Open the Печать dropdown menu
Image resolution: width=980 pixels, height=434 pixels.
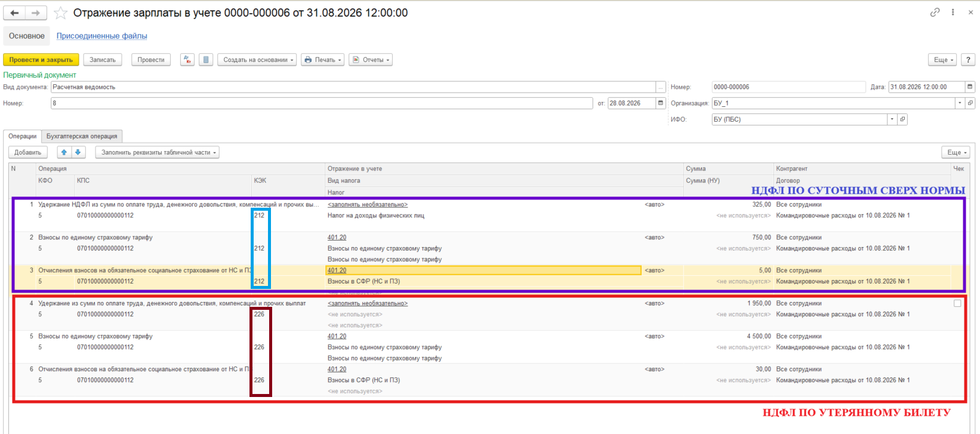[323, 60]
